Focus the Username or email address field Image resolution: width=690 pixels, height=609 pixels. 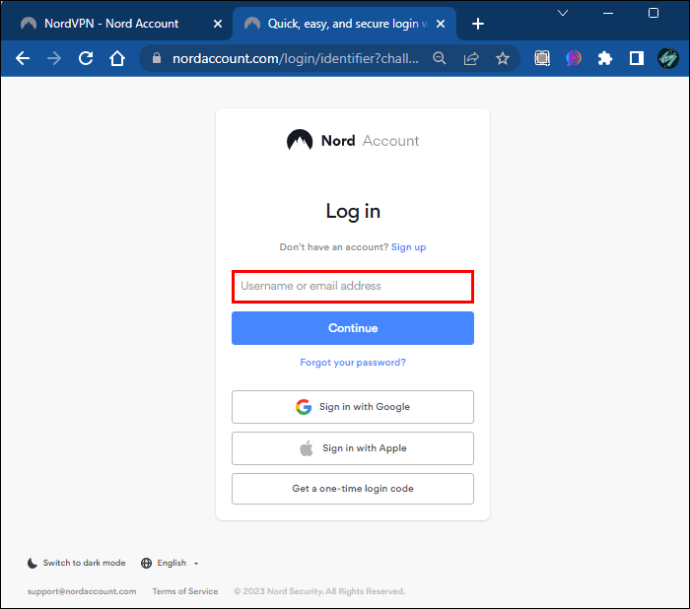pyautogui.click(x=352, y=286)
